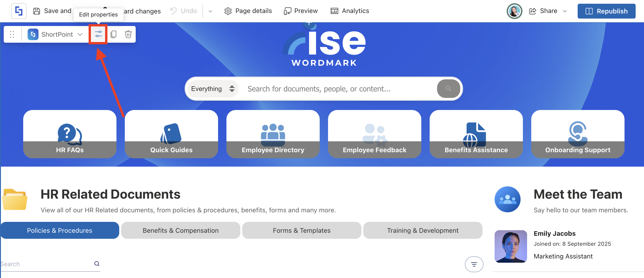Click the HR documents description text

[x=188, y=210]
